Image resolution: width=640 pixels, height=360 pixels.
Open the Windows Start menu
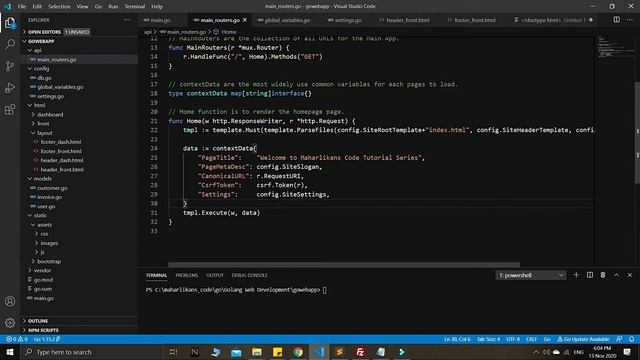10,352
